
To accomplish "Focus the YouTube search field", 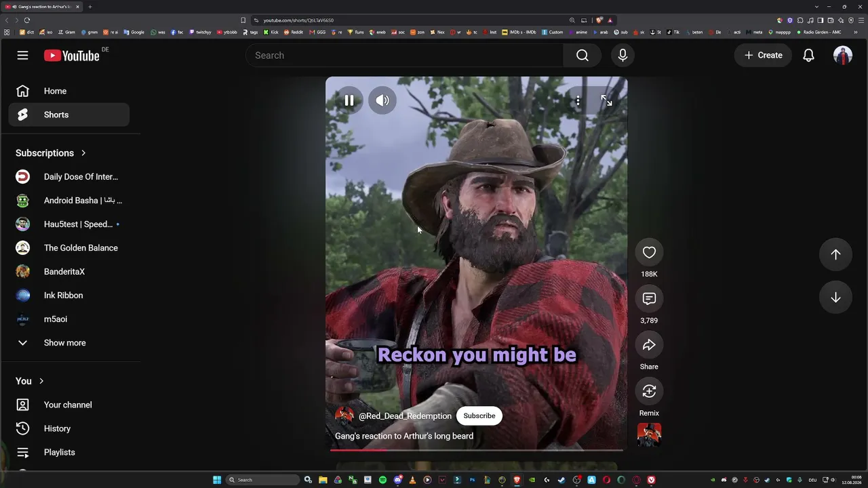I will (x=405, y=56).
